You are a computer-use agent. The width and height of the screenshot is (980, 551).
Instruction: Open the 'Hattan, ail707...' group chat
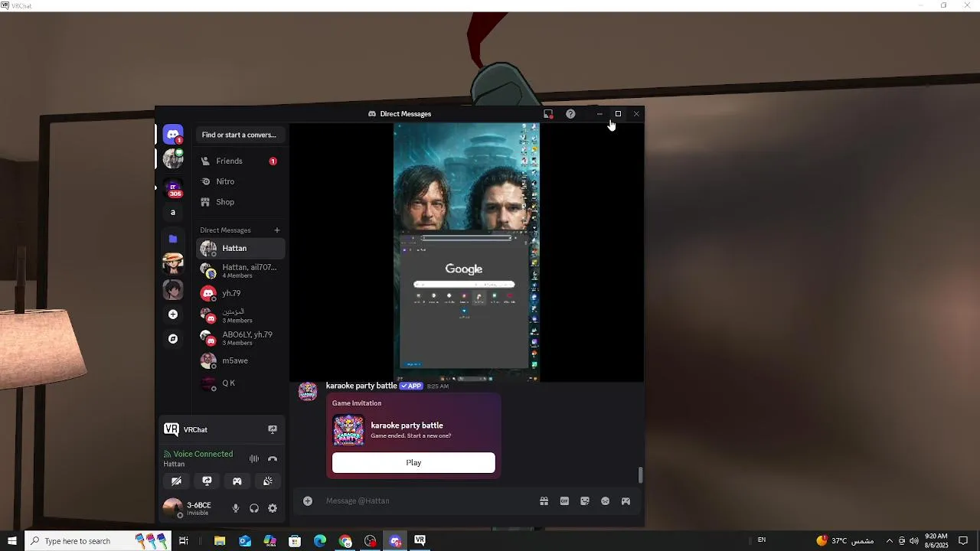[240, 271]
